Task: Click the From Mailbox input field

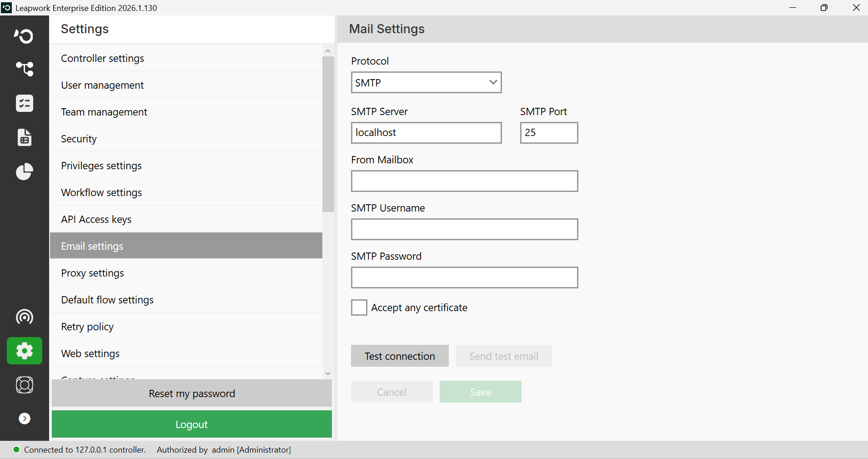Action: point(464,181)
